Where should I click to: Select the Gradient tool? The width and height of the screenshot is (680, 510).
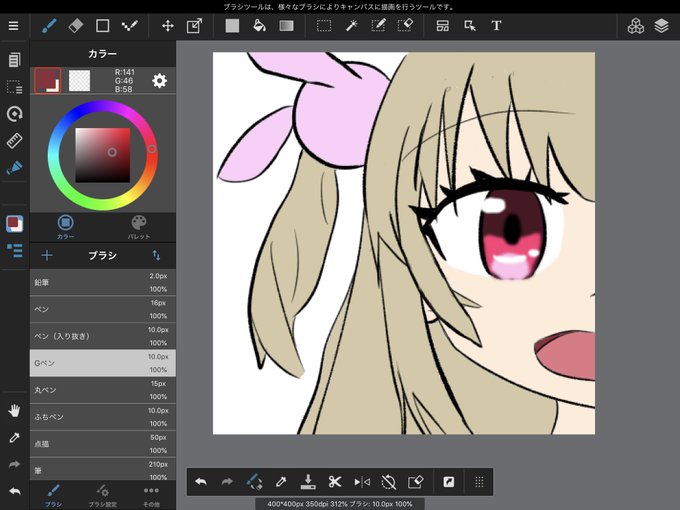pyautogui.click(x=286, y=26)
